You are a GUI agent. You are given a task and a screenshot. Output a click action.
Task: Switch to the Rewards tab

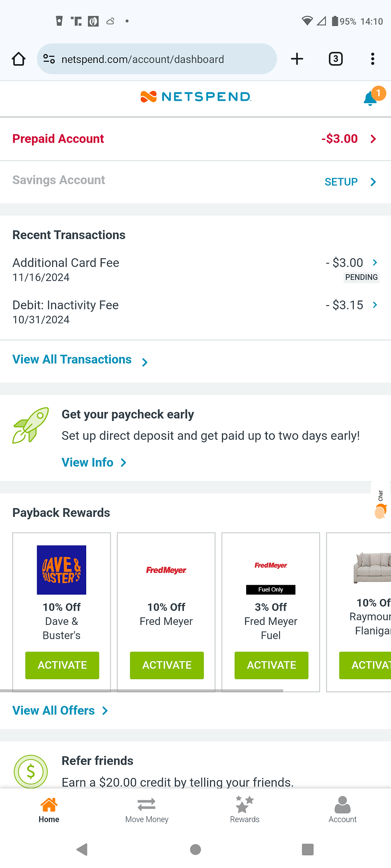tap(245, 810)
